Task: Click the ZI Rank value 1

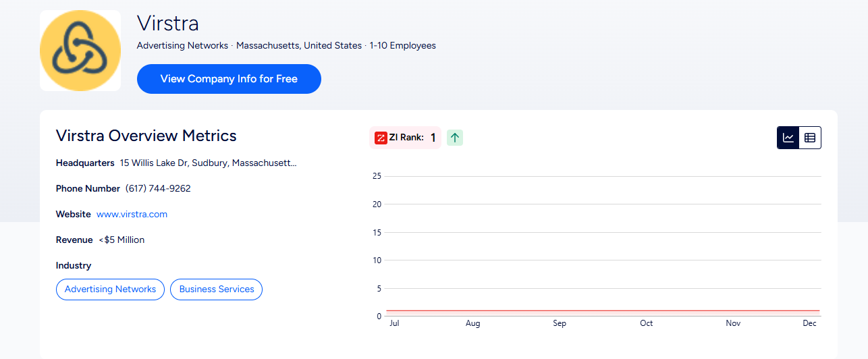Action: [x=433, y=138]
